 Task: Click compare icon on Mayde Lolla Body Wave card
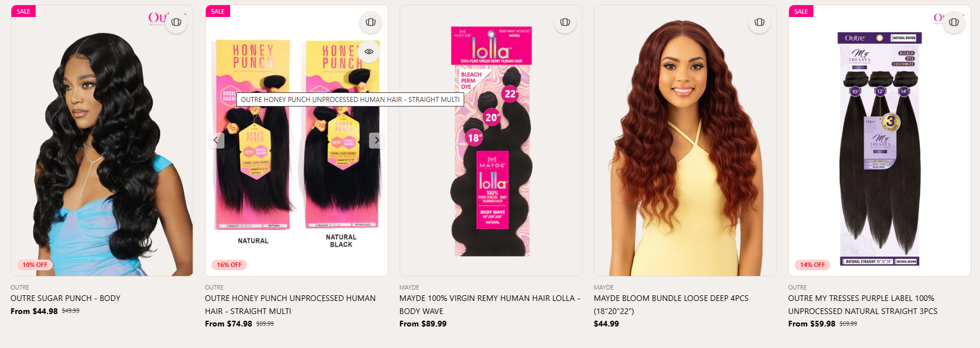coord(565,22)
